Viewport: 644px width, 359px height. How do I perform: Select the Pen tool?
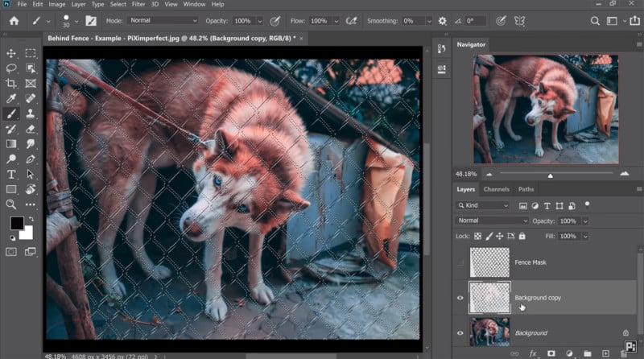click(x=31, y=159)
